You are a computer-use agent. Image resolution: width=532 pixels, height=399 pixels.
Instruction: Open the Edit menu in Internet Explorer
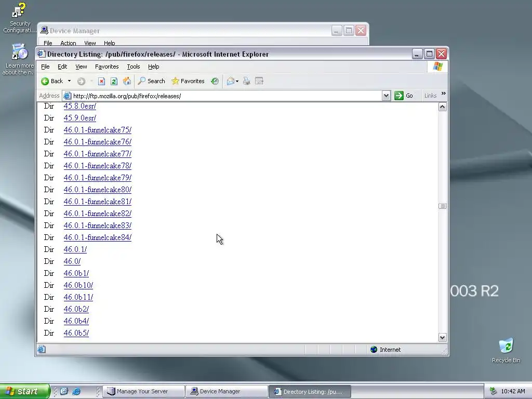62,67
